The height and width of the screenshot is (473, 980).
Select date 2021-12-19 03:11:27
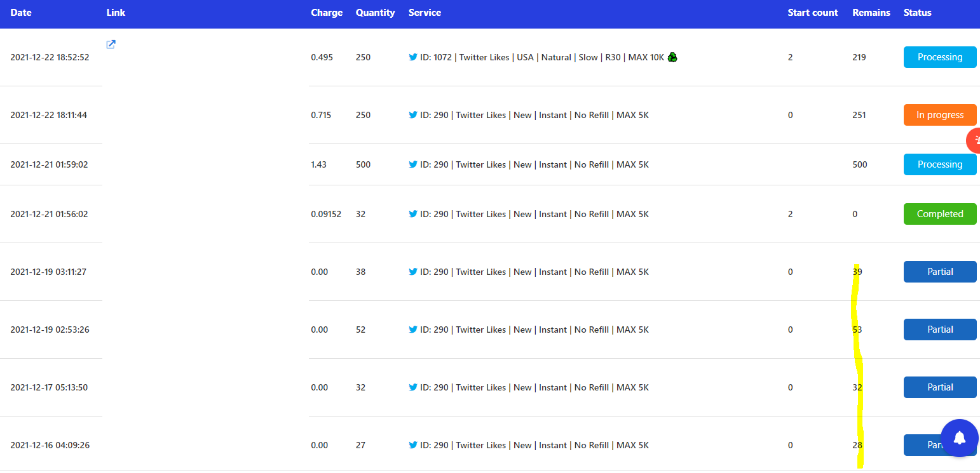click(x=48, y=272)
